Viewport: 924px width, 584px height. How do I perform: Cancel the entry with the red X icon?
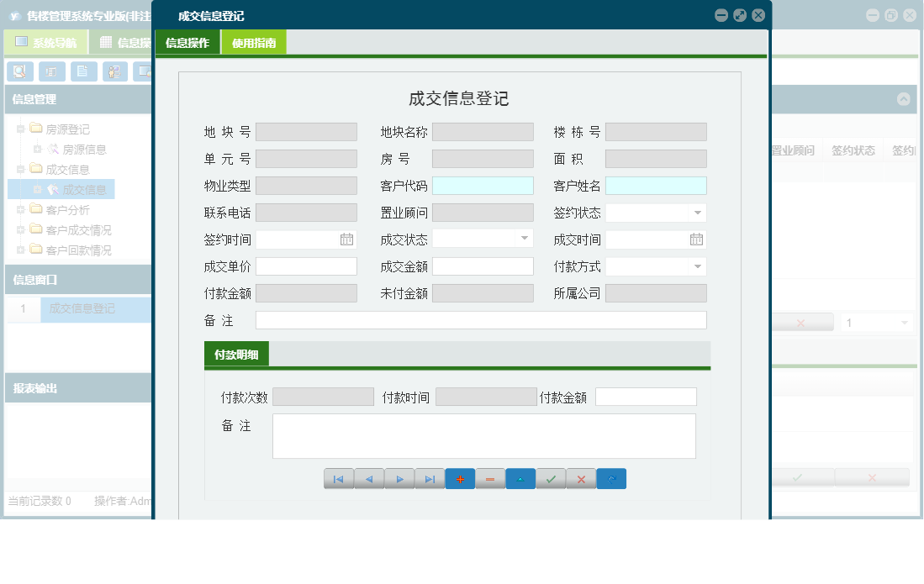click(x=581, y=478)
